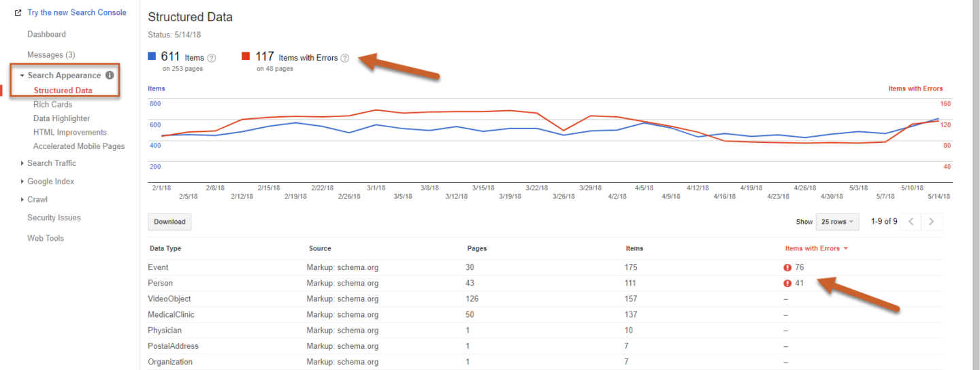Click the help icon beside 611 Items
Screen dimensions: 980x370
tap(211, 58)
